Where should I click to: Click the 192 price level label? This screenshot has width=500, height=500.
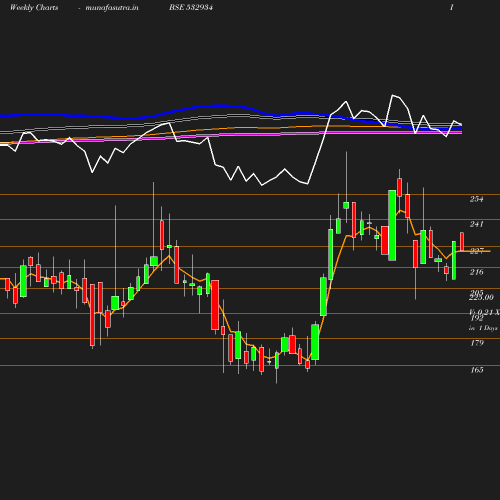coord(477,318)
